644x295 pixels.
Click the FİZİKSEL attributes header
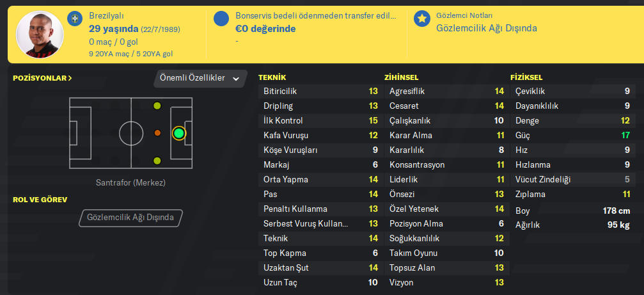coord(528,77)
